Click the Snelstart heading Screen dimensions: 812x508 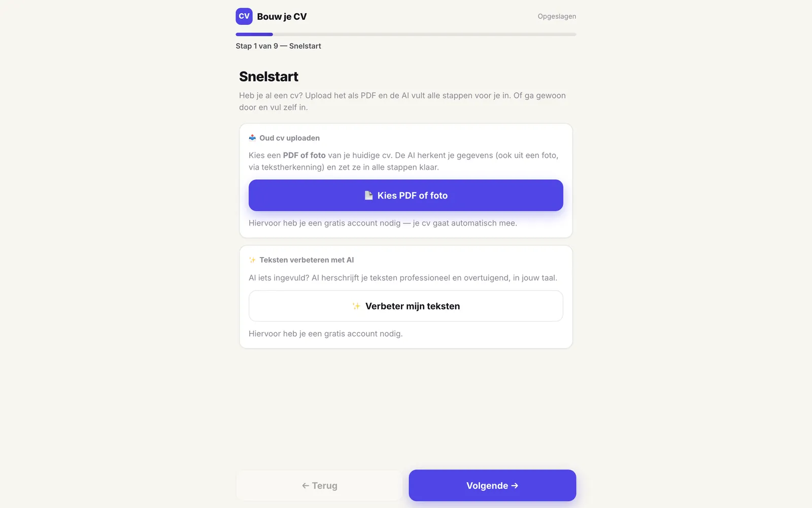pos(269,77)
